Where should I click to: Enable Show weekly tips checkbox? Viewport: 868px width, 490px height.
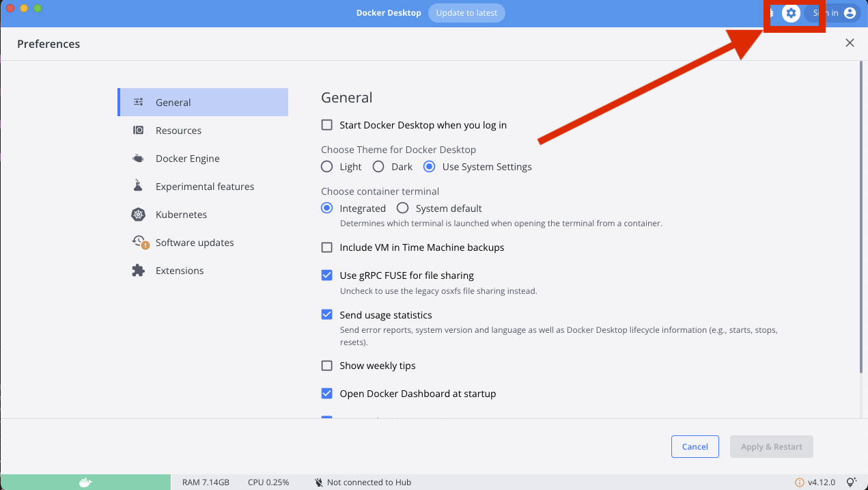click(327, 366)
